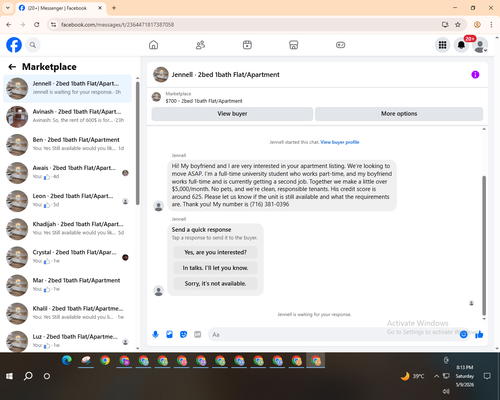
Task: Send quick reply 'Yes, are you interested?'
Action: 215,252
